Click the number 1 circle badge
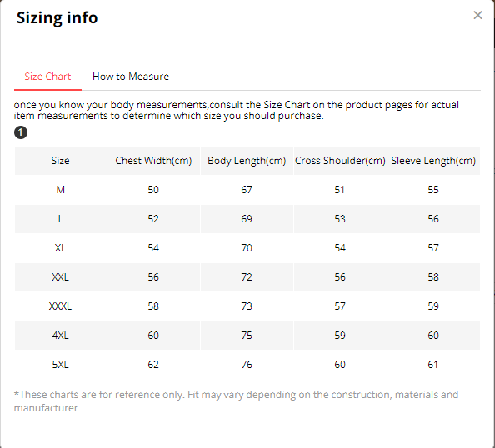The width and height of the screenshot is (495, 448). 21,132
